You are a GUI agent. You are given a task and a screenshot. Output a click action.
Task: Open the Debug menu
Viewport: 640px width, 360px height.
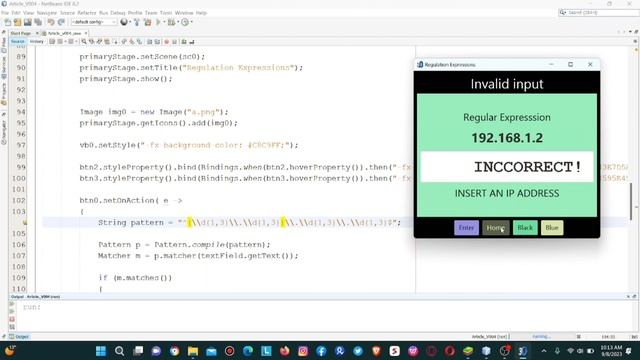118,13
